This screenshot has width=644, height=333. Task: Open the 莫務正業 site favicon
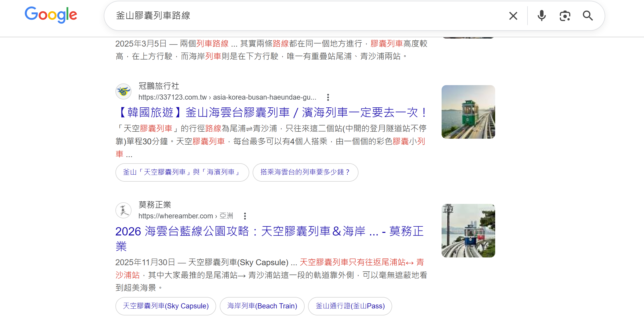[x=123, y=210]
